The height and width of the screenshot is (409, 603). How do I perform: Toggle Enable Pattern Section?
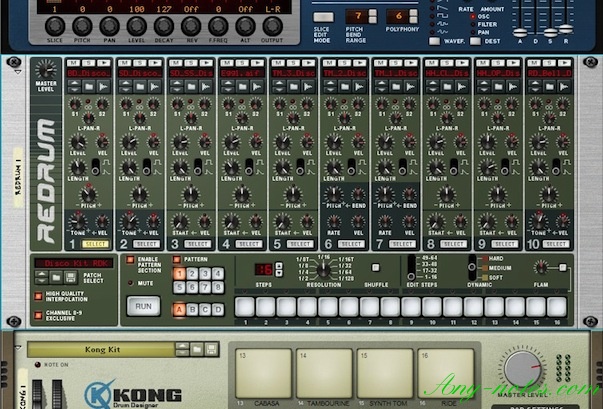(x=130, y=259)
